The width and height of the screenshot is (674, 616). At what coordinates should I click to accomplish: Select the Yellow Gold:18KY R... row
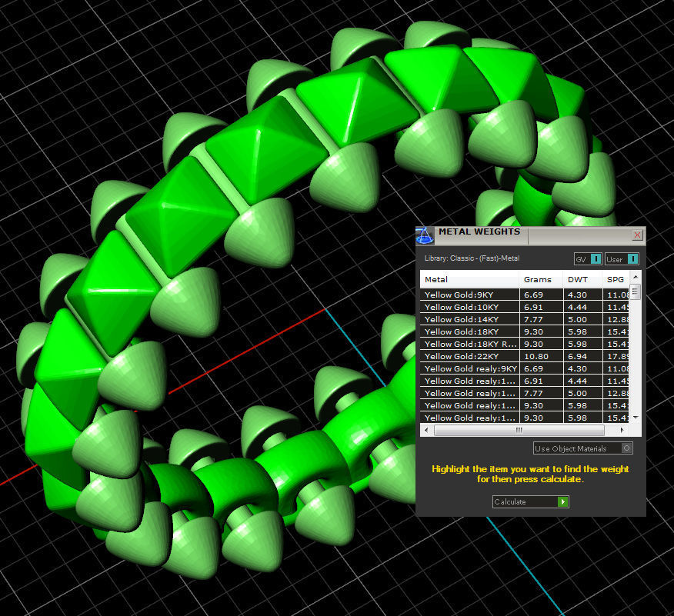[x=525, y=344]
